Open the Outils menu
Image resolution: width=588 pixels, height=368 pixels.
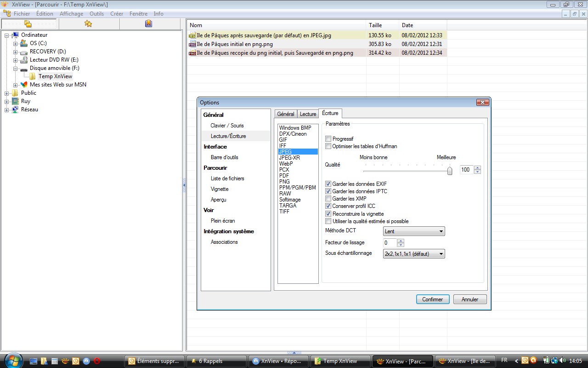tap(96, 14)
